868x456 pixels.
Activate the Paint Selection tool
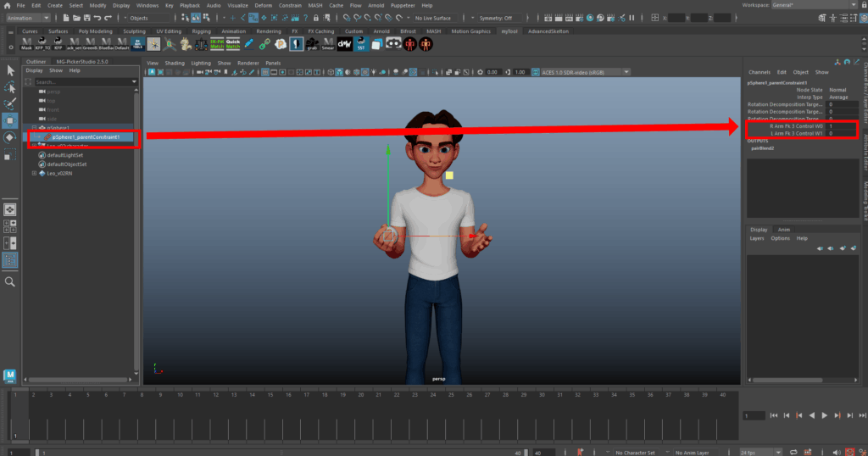tap(10, 103)
